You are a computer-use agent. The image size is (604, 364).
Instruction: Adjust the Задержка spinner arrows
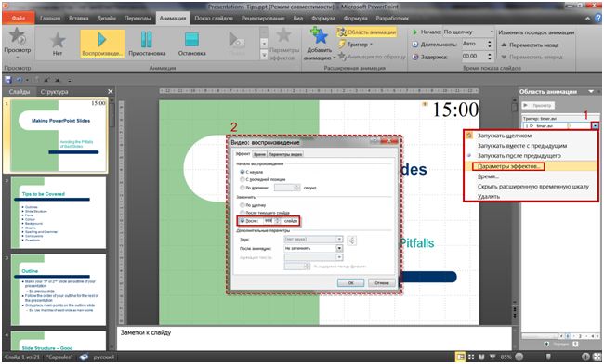pos(490,57)
